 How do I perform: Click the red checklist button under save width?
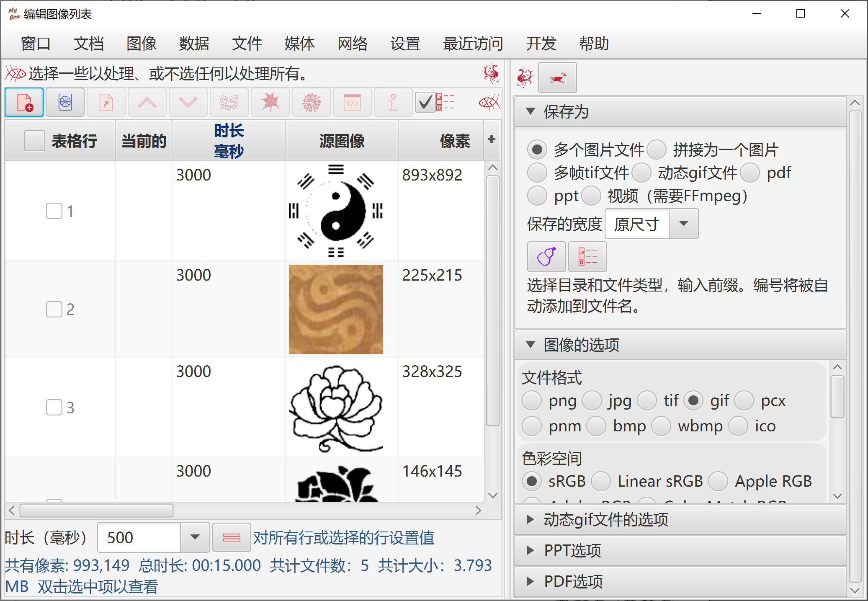[x=587, y=257]
